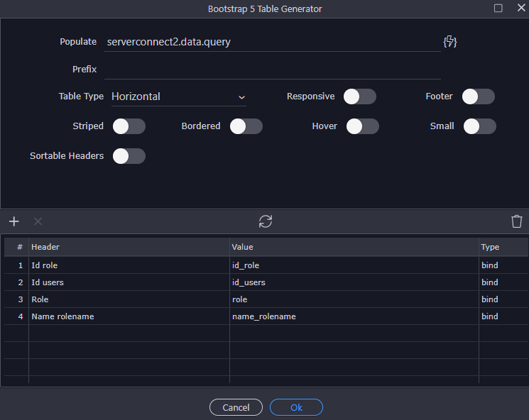Select the Header column heading
Screen dimensions: 529x420
(x=129, y=247)
